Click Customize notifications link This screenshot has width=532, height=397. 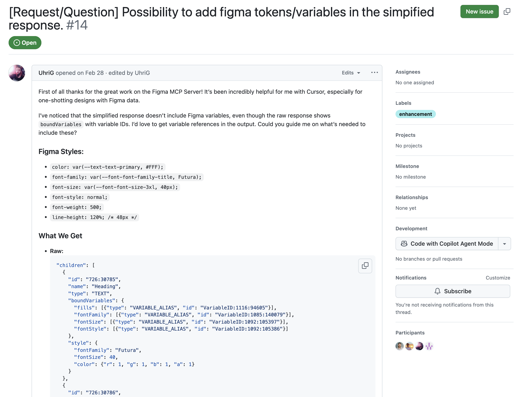tap(498, 278)
